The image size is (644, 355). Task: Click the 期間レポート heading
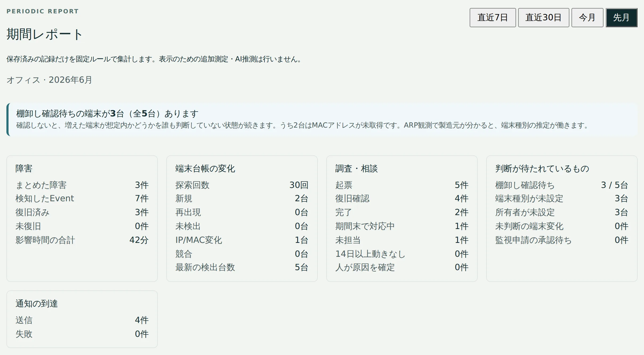(x=45, y=34)
